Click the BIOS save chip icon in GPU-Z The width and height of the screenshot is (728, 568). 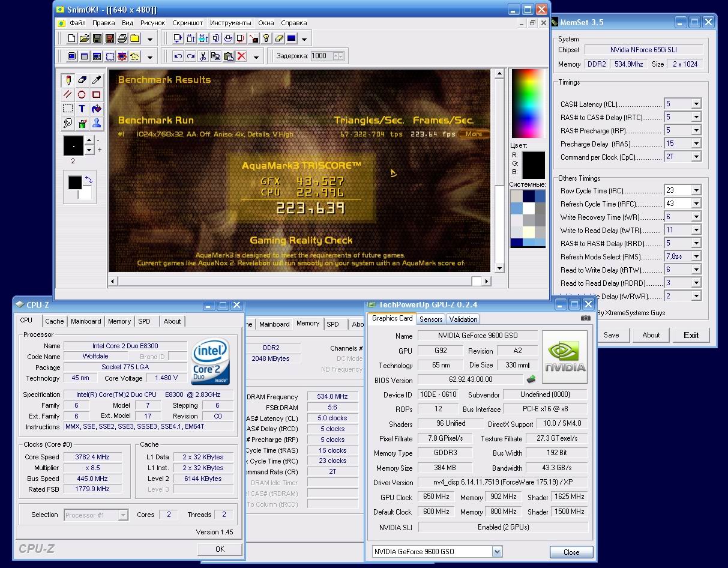pyautogui.click(x=531, y=379)
